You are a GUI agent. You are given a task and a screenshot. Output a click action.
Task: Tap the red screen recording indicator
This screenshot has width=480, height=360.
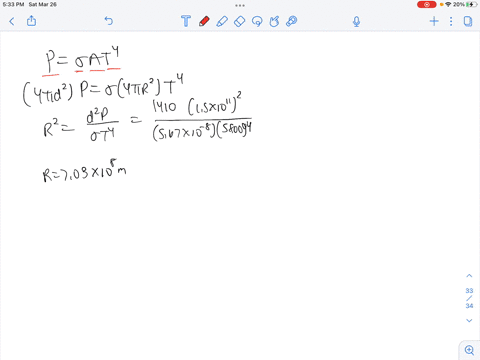click(426, 4)
